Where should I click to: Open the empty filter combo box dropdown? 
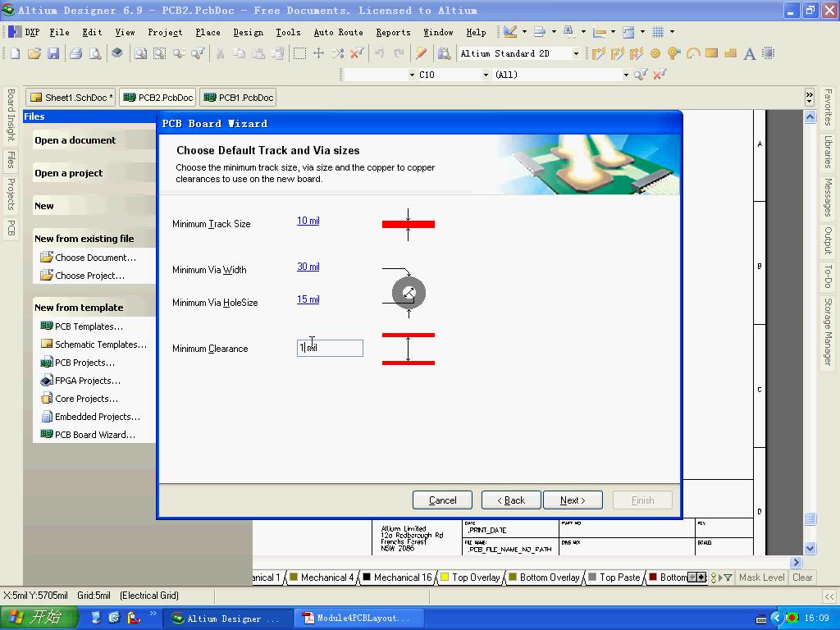(x=412, y=75)
